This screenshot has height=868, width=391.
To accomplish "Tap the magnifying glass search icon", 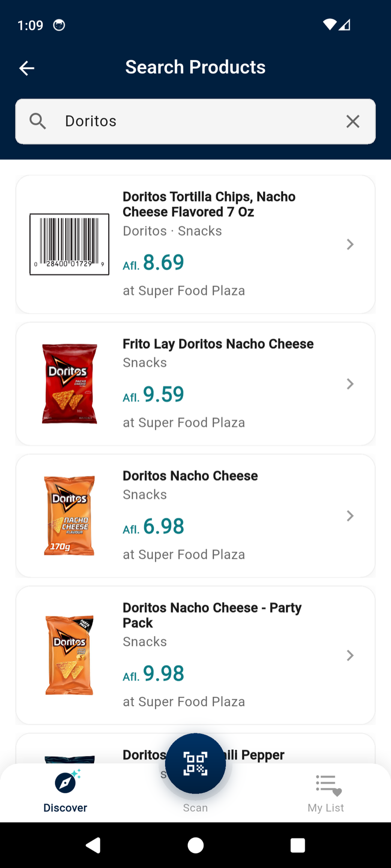I will (x=38, y=121).
